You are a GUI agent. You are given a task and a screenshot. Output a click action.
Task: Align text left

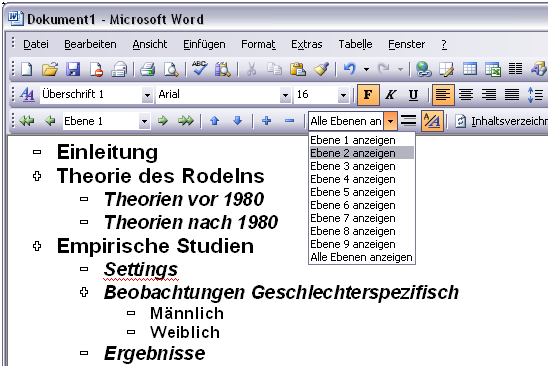click(x=443, y=94)
